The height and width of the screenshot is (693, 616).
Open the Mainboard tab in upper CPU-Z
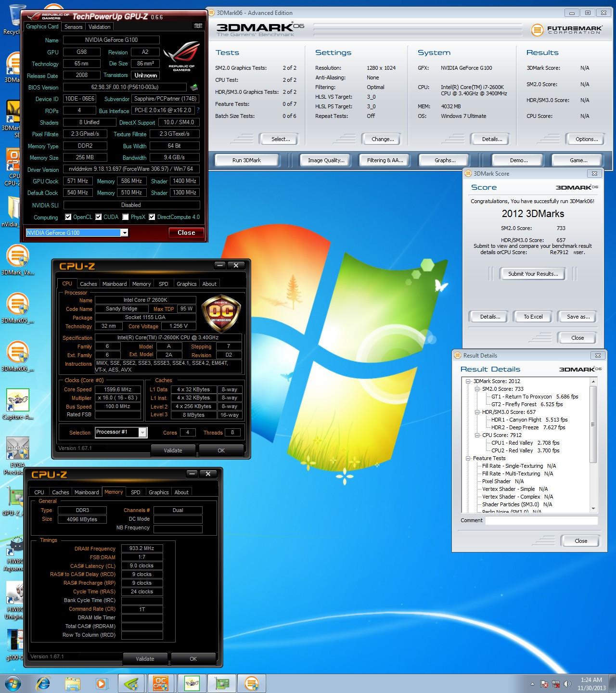[115, 284]
